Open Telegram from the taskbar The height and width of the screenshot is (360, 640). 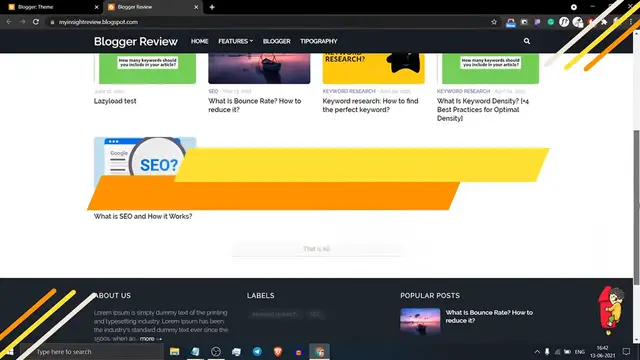coord(257,351)
